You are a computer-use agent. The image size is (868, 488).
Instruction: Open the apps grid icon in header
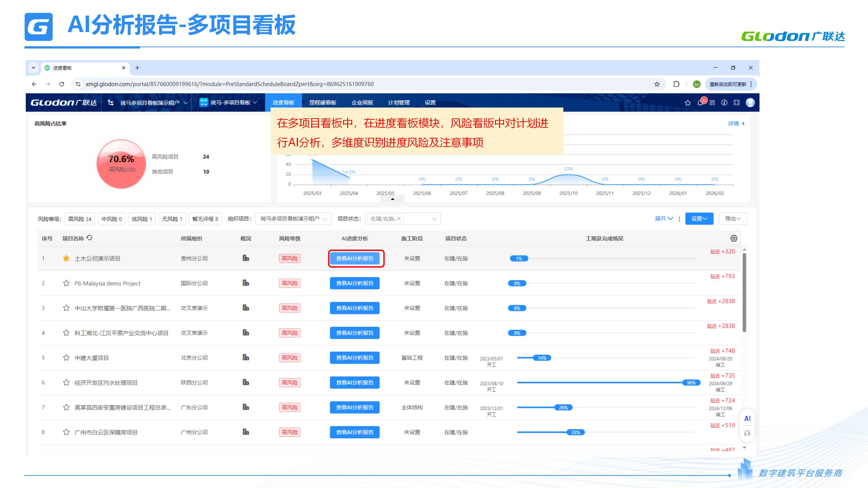click(712, 103)
